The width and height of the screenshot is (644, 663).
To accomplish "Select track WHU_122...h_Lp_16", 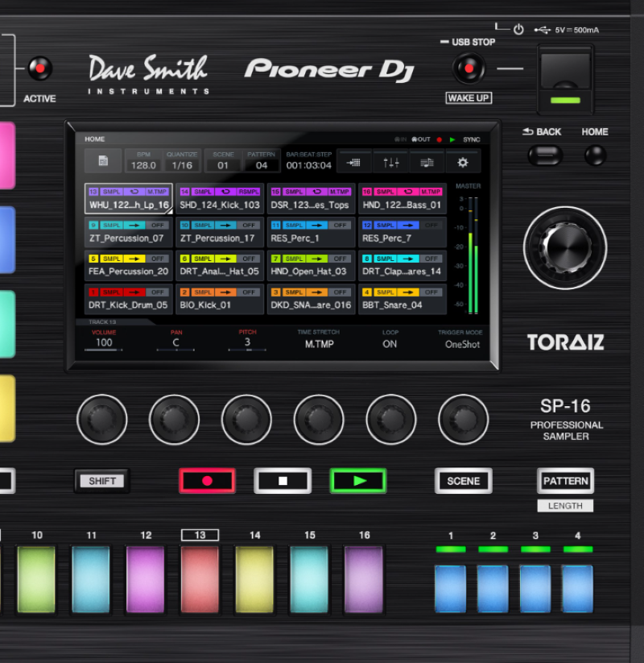I will click(x=129, y=198).
